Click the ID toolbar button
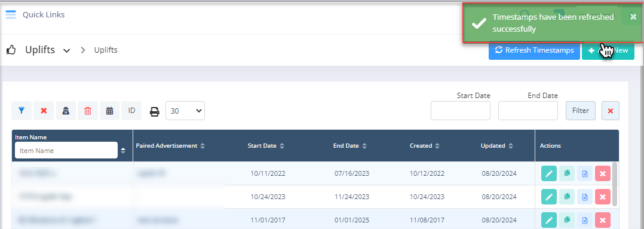 point(132,111)
